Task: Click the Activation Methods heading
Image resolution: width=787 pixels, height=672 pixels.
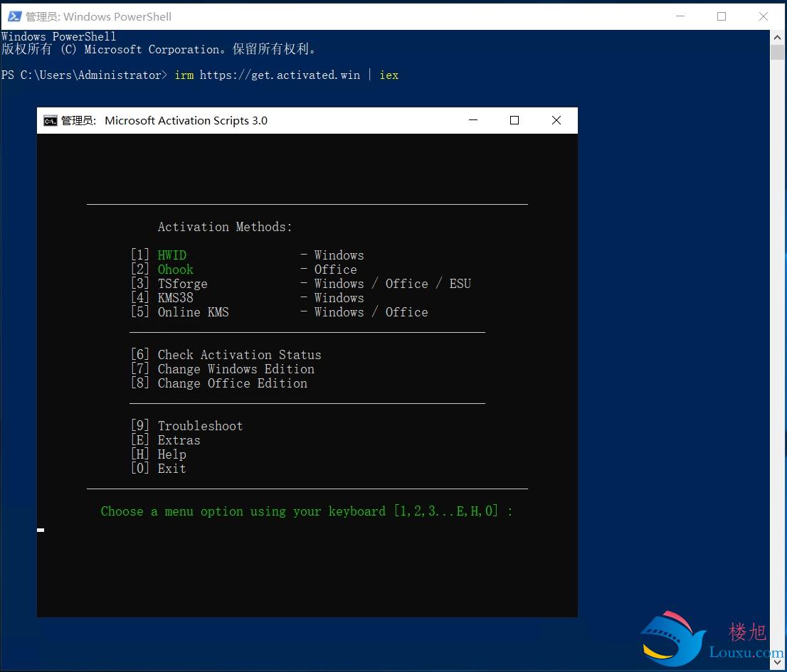Action: [225, 227]
